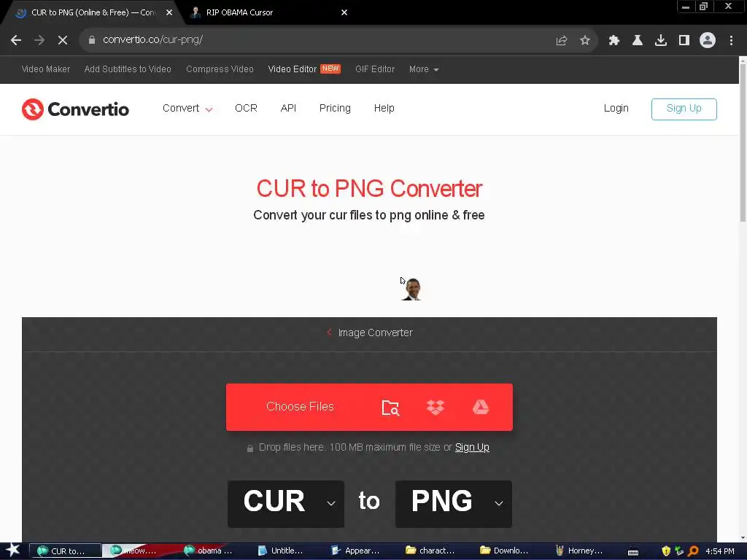
Task: Open Video Maker link
Action: pyautogui.click(x=46, y=69)
